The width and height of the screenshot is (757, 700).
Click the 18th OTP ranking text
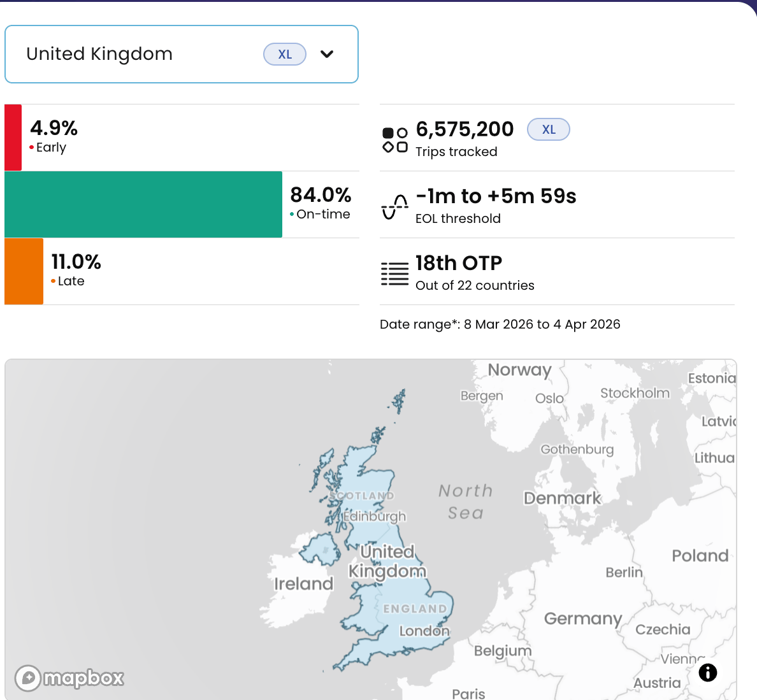(459, 263)
